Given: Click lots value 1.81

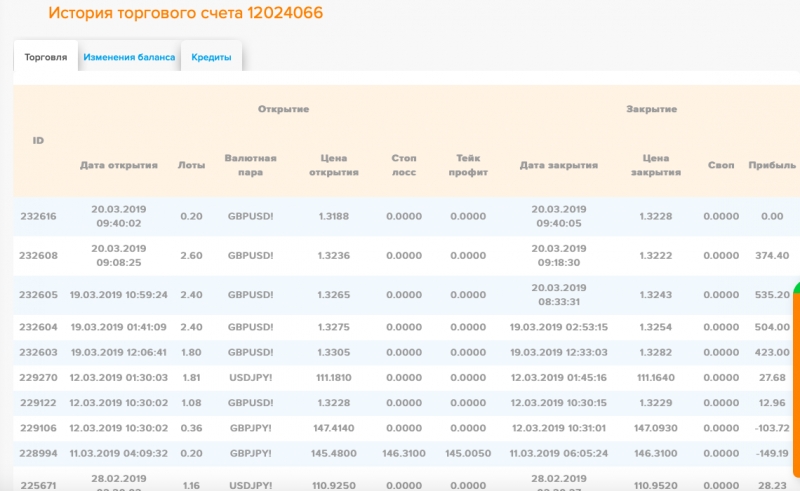Looking at the screenshot, I should (191, 378).
